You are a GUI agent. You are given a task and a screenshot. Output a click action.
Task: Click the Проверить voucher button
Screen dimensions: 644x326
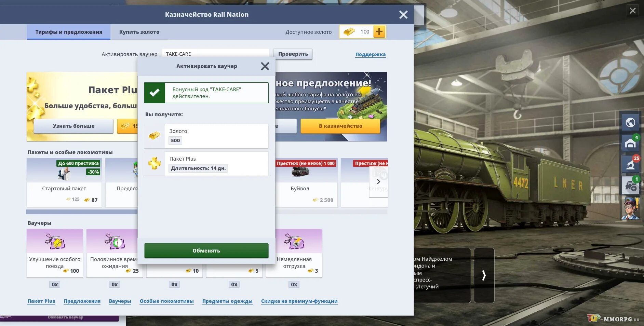(x=293, y=54)
